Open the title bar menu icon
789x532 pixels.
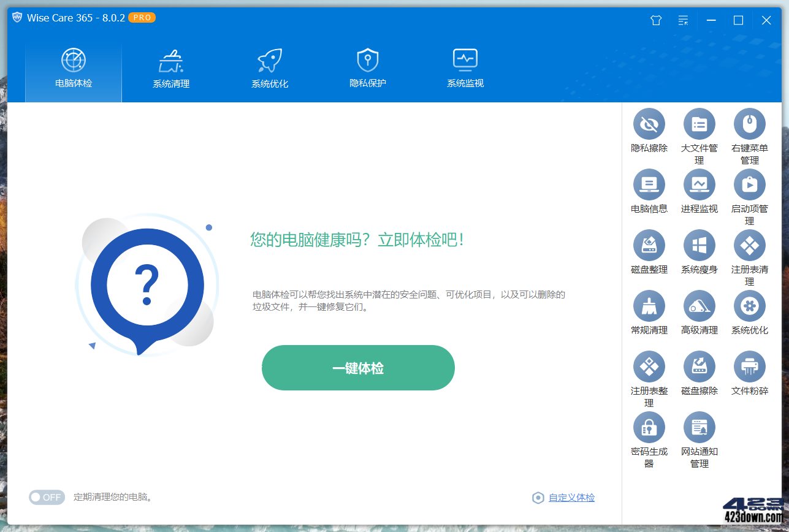click(x=683, y=20)
